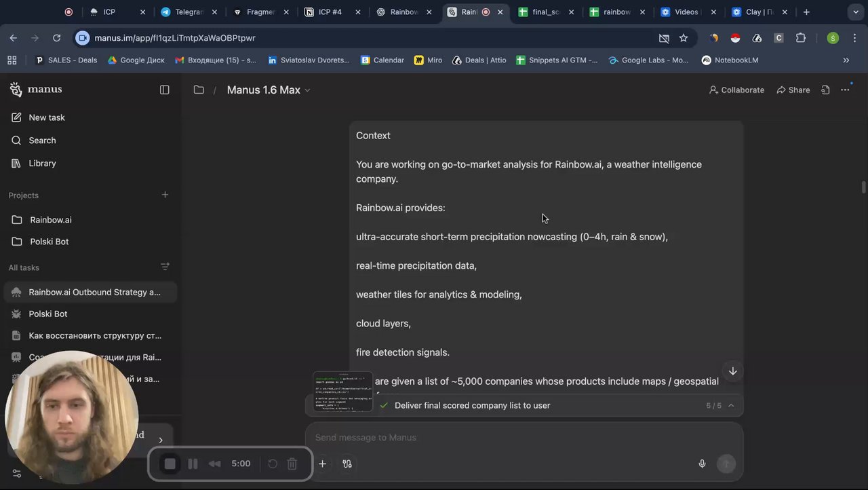The height and width of the screenshot is (490, 868).
Task: Click the send message arrow button
Action: 726,464
